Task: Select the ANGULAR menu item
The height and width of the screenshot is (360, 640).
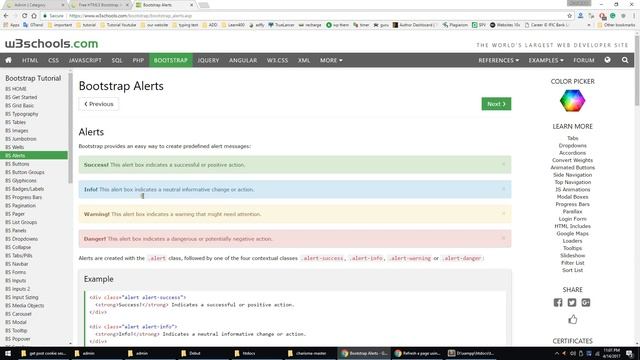Action: pos(243,60)
